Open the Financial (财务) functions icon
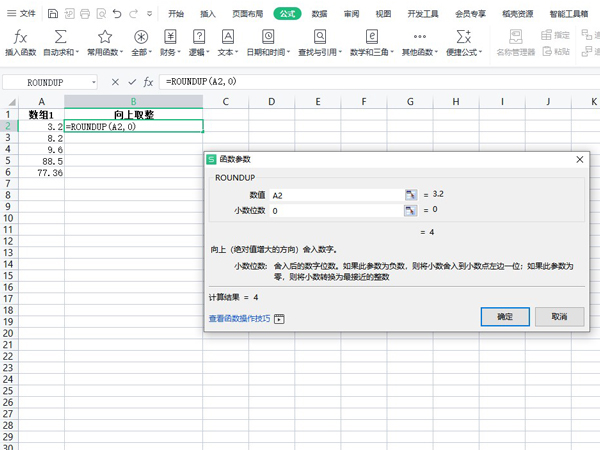 [x=169, y=37]
